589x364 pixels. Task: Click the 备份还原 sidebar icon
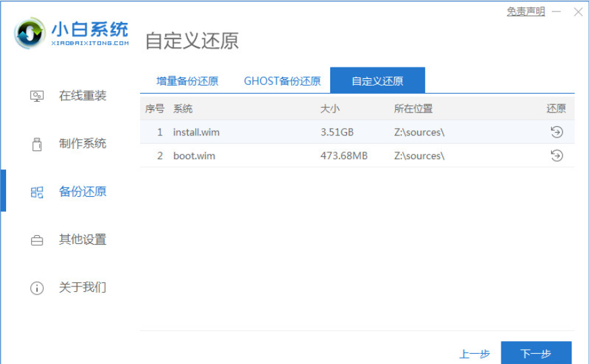37,192
